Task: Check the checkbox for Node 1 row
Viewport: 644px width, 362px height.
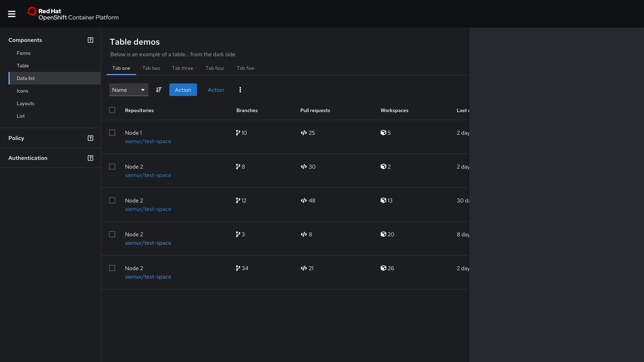Action: (x=112, y=133)
